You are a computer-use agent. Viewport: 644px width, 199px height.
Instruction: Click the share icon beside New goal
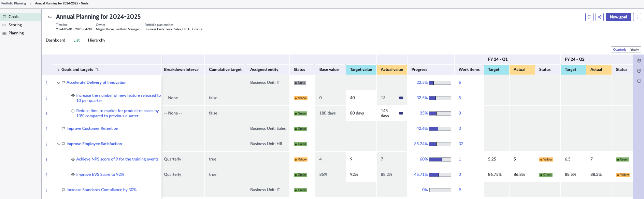[x=600, y=17]
